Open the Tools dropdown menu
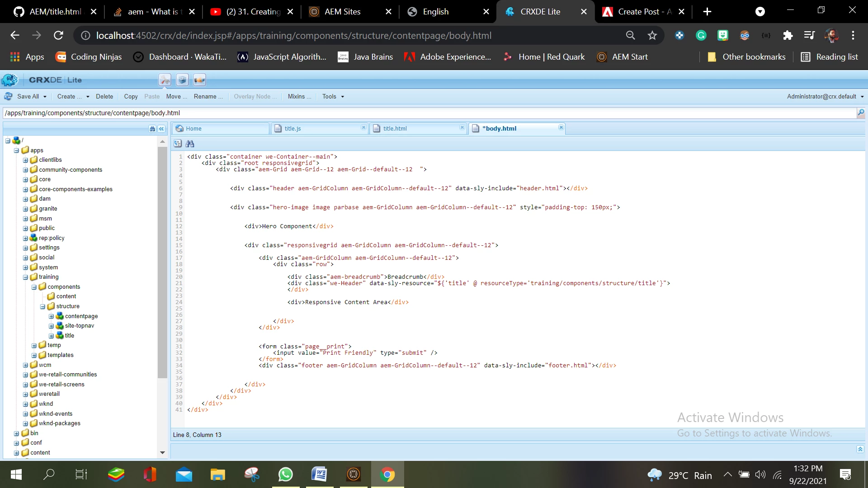The height and width of the screenshot is (488, 868). coord(333,96)
